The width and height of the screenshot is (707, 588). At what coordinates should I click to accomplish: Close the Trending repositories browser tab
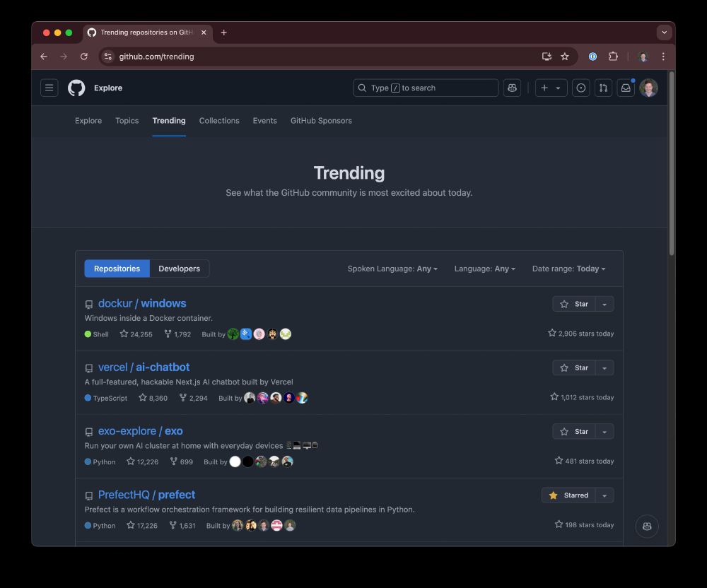click(204, 33)
